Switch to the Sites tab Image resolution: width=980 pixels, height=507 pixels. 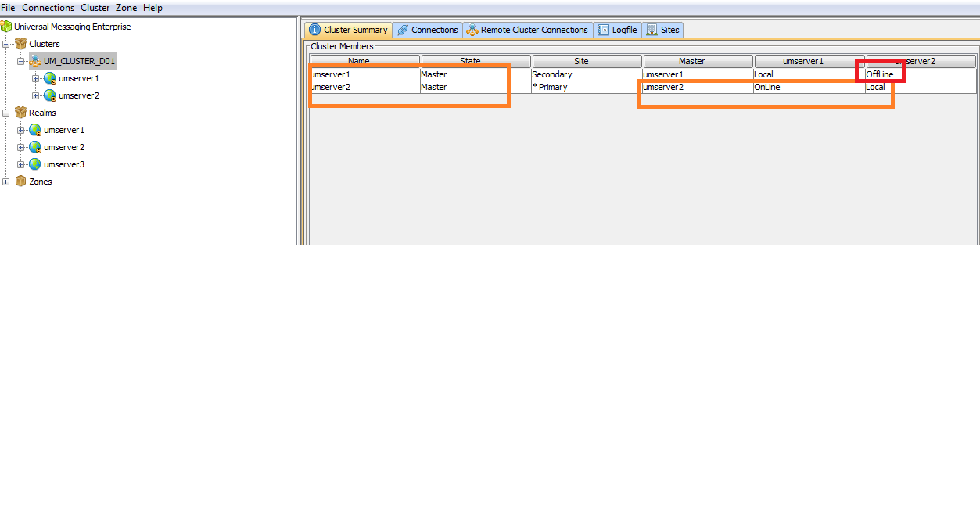[663, 30]
